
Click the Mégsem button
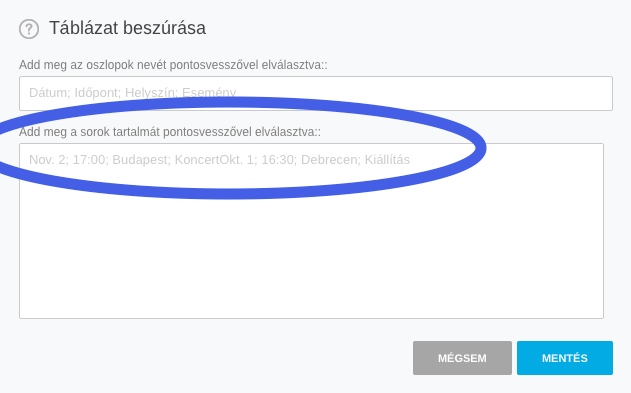[462, 358]
